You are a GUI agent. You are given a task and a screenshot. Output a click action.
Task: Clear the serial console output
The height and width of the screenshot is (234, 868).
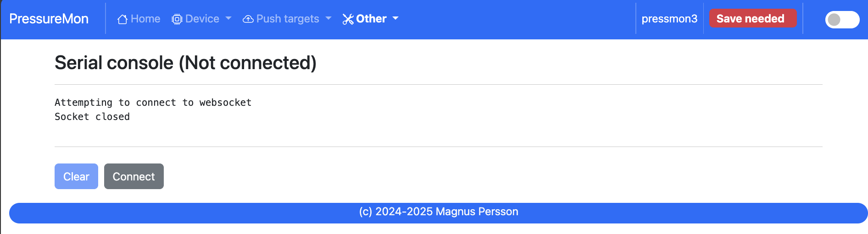(76, 176)
